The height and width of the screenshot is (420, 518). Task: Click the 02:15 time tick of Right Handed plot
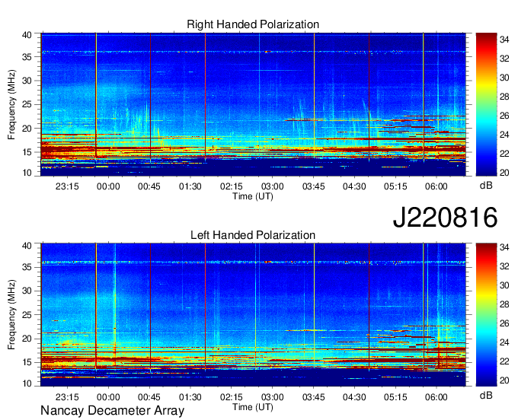click(232, 186)
